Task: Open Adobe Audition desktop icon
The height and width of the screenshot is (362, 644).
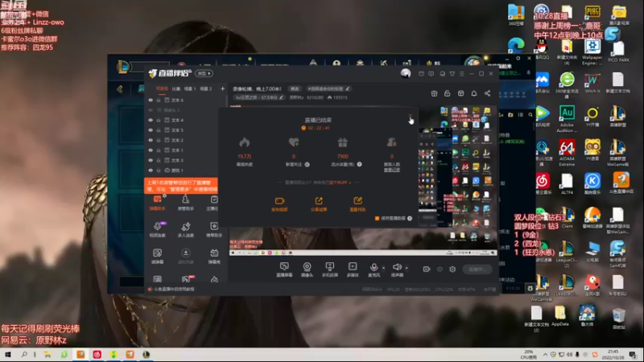Action: click(567, 119)
